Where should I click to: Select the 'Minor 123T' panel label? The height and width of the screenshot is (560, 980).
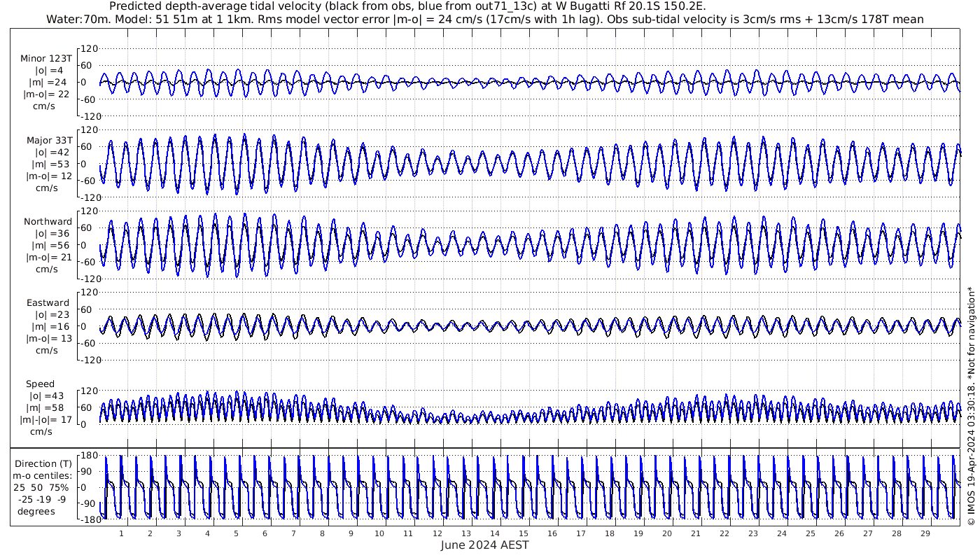coord(46,59)
